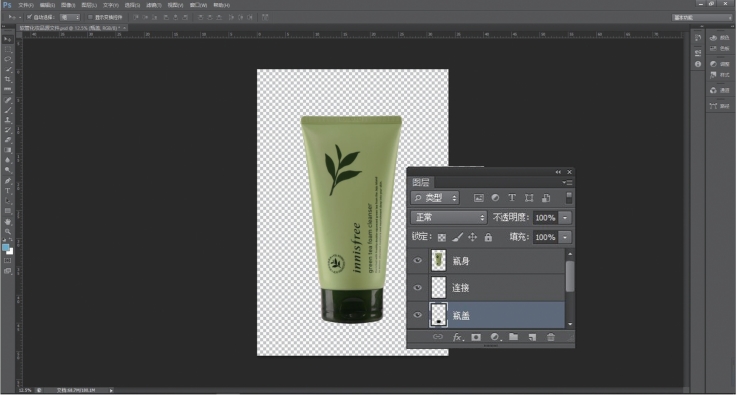
Task: Open the Styles panel (样式)
Action: (x=720, y=75)
